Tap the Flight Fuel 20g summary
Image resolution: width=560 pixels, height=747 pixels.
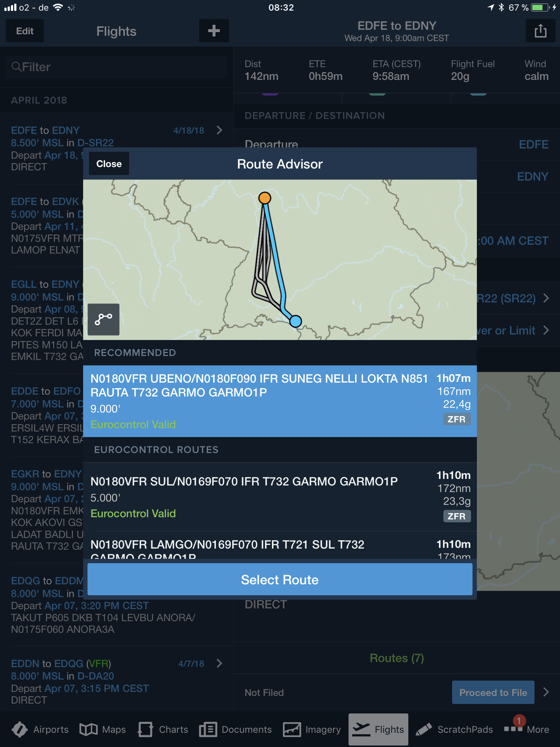pyautogui.click(x=472, y=70)
